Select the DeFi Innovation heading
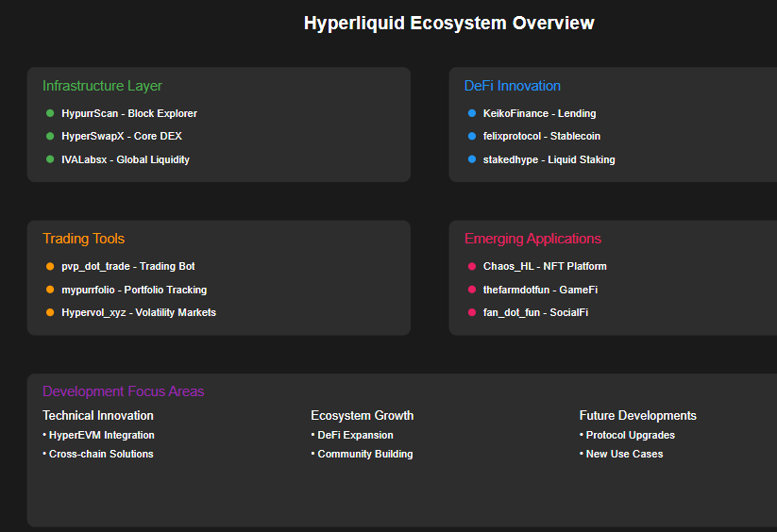The width and height of the screenshot is (777, 532). [513, 86]
